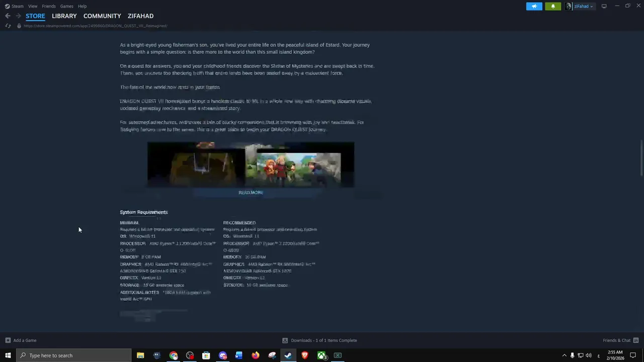644x362 pixels.
Task: Click the store page vertical scrollbar
Action: click(x=641, y=158)
